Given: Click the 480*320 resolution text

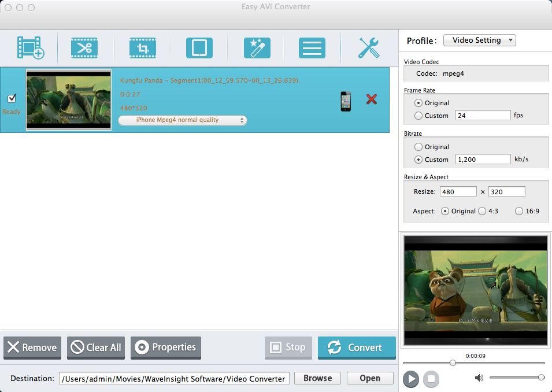Looking at the screenshot, I should (134, 108).
